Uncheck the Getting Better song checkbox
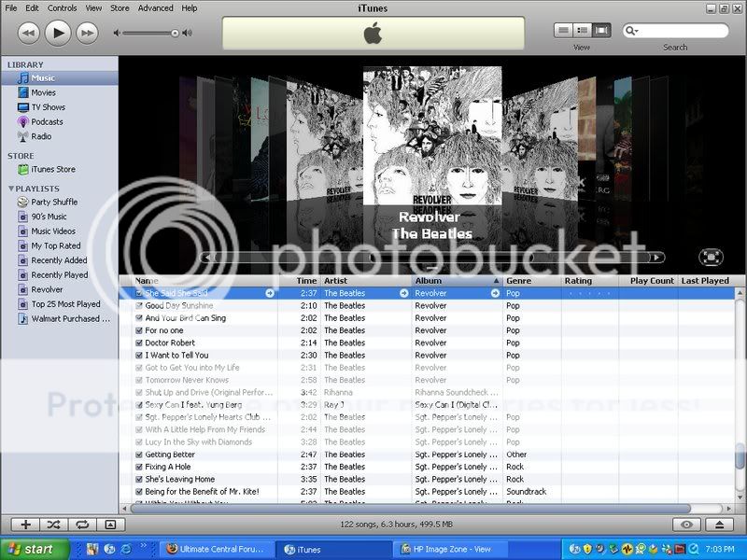 click(x=139, y=455)
